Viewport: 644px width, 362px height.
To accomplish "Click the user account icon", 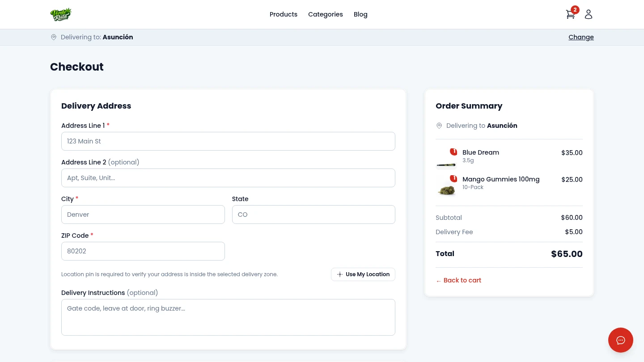I will click(589, 14).
